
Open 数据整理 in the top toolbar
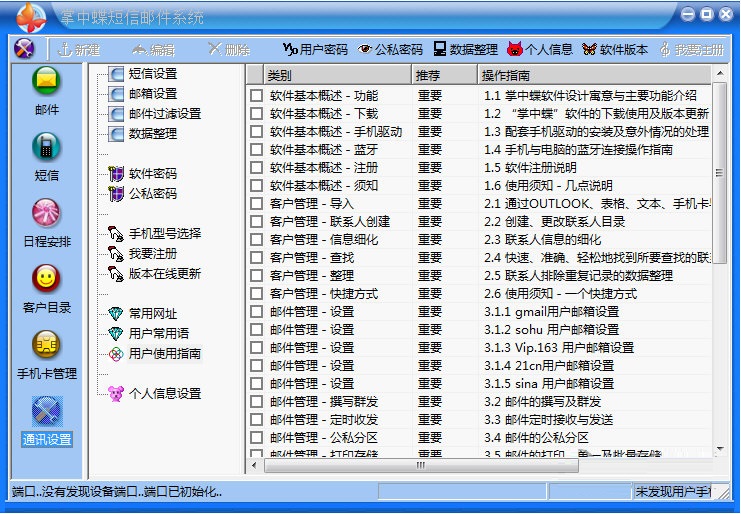coord(465,50)
